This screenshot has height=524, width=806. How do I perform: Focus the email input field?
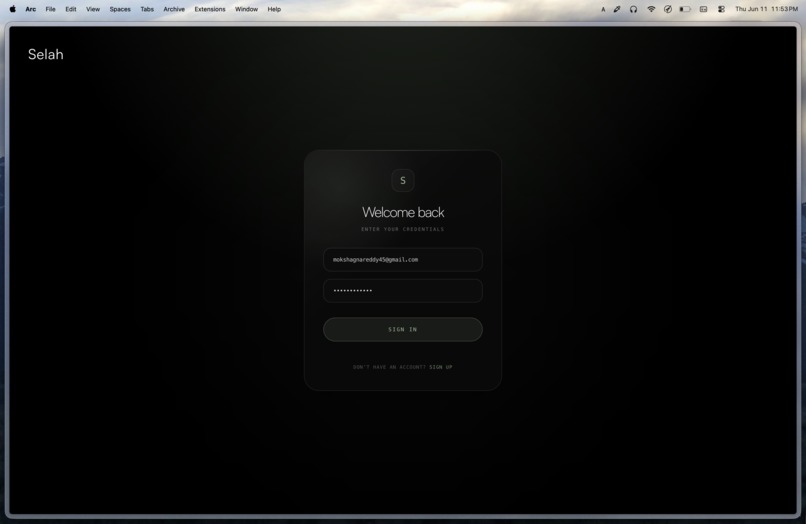pyautogui.click(x=403, y=260)
